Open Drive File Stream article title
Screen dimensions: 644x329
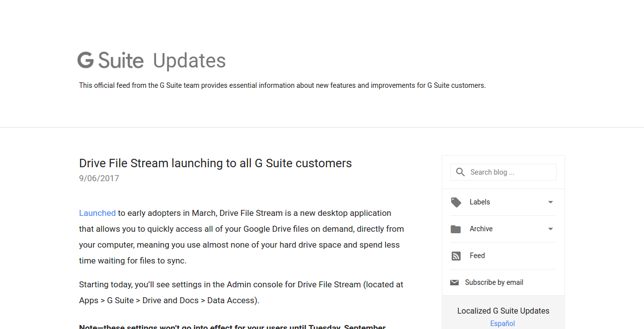[x=215, y=163]
